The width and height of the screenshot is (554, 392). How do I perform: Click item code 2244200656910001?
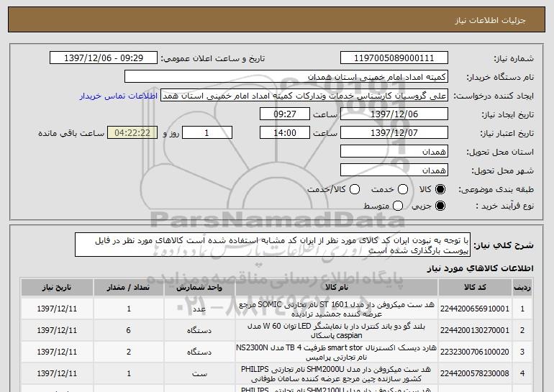(475, 309)
